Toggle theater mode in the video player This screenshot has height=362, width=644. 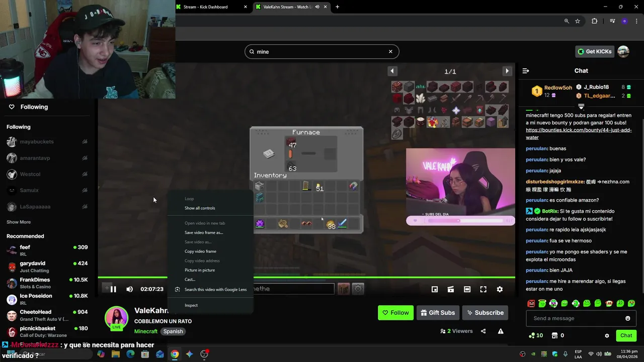(467, 289)
